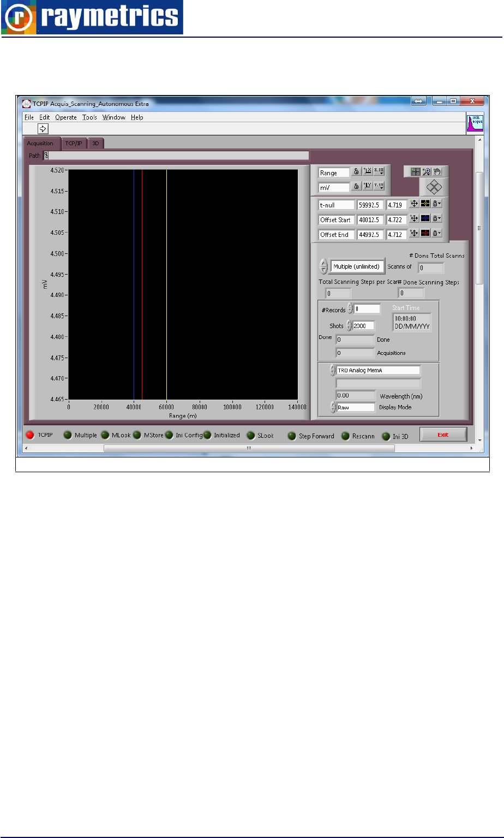Click the #Records value field

(367, 309)
